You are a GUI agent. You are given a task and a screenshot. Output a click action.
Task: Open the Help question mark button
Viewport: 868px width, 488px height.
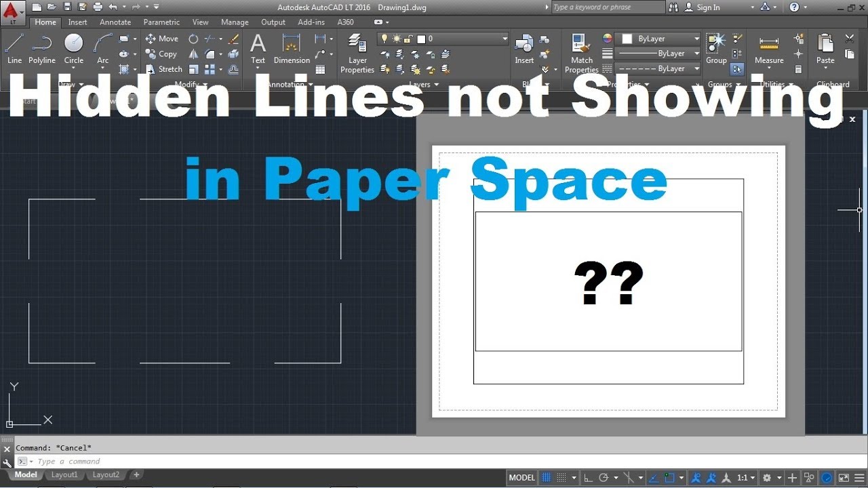(x=794, y=7)
